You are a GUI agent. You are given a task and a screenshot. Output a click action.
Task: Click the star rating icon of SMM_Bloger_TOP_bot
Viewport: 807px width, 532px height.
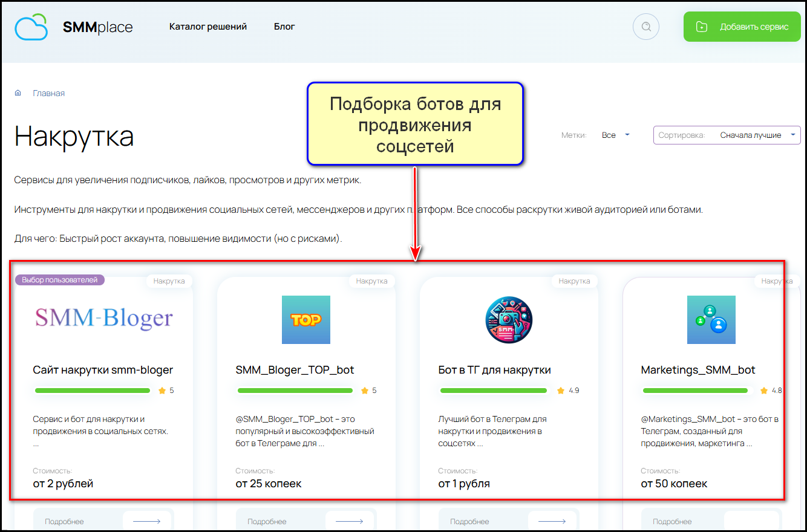(x=364, y=391)
